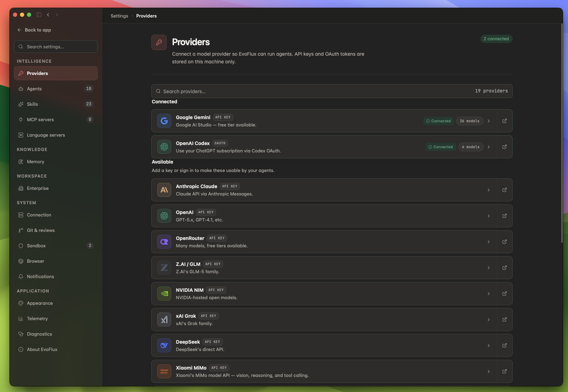
Task: Open MCP servers settings
Action: [56, 119]
